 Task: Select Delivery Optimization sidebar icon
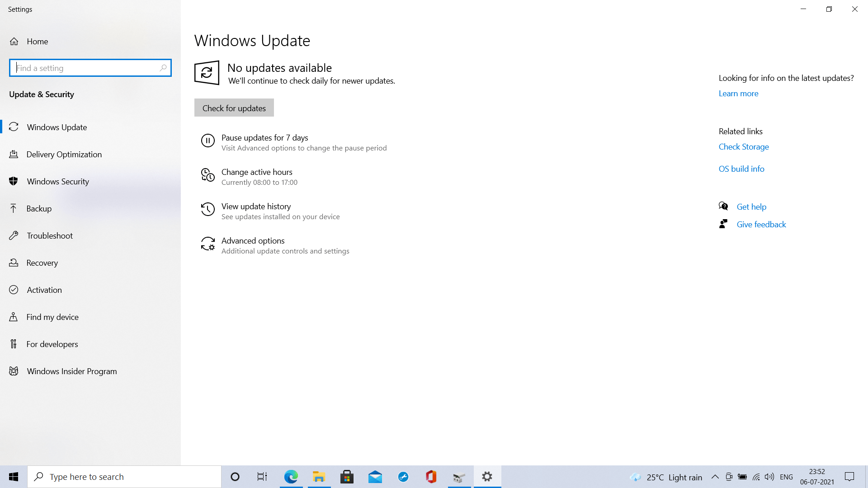[14, 154]
